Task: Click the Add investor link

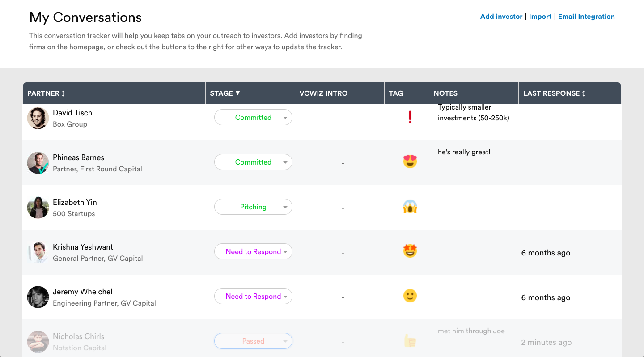Action: point(501,17)
